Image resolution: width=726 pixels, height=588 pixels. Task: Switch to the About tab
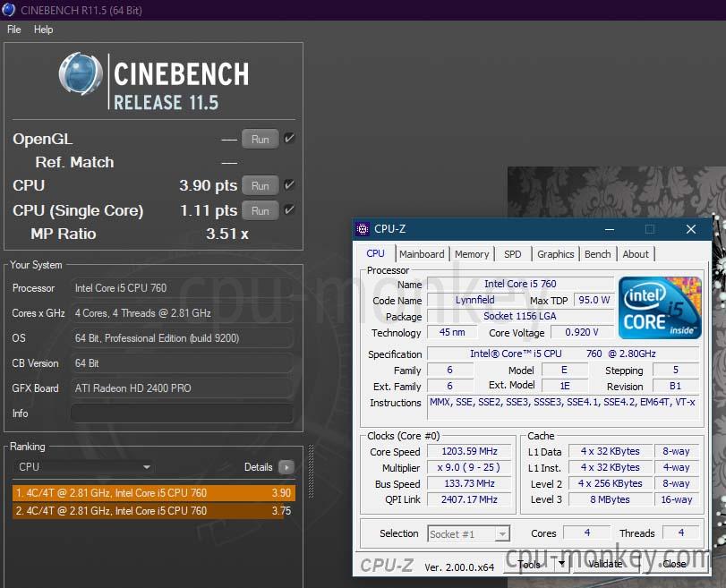[636, 254]
